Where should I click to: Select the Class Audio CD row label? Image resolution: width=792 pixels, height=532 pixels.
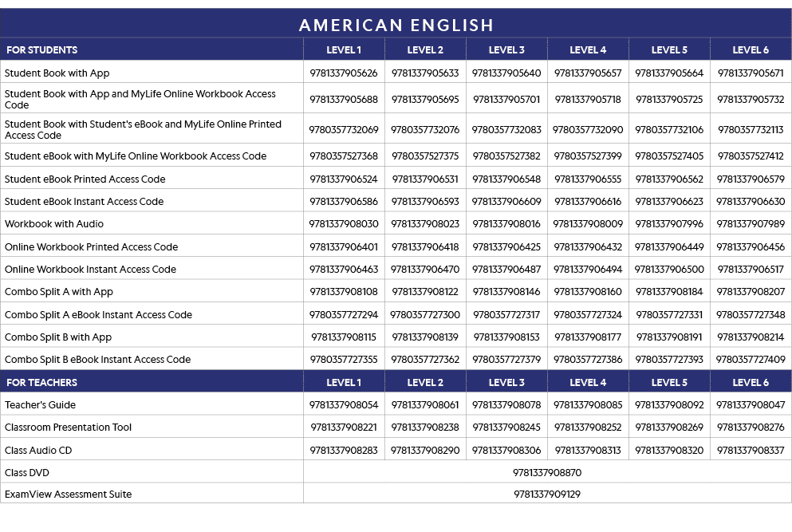38,451
